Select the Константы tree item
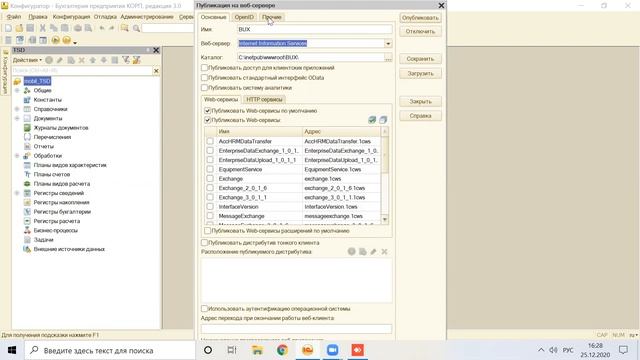Screen dimensions: 640x360 tap(48, 100)
